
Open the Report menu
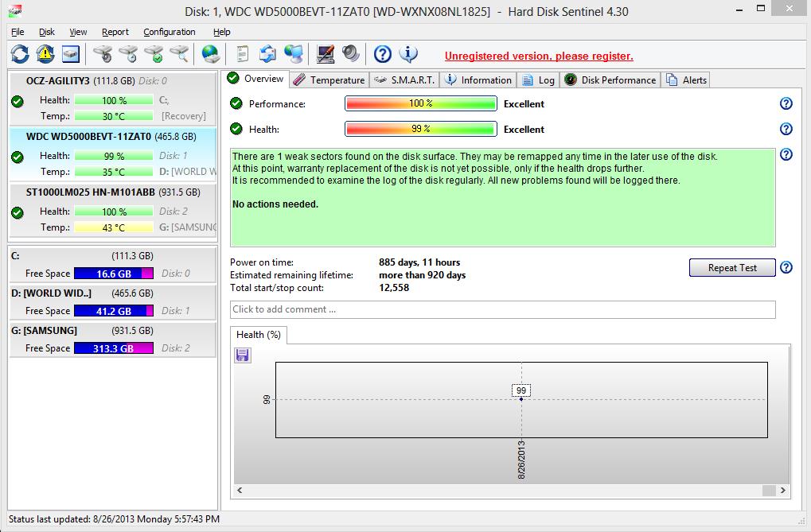pyautogui.click(x=115, y=32)
